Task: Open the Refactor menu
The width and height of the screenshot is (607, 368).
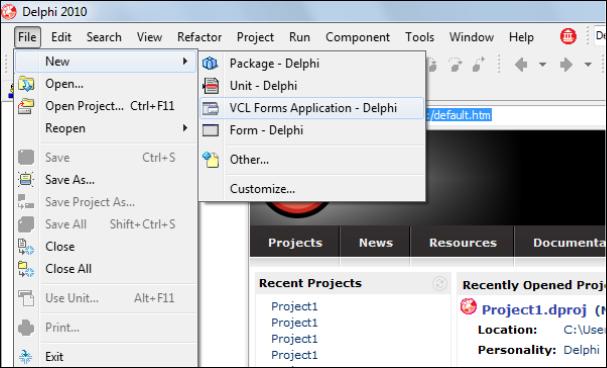Action: [199, 37]
